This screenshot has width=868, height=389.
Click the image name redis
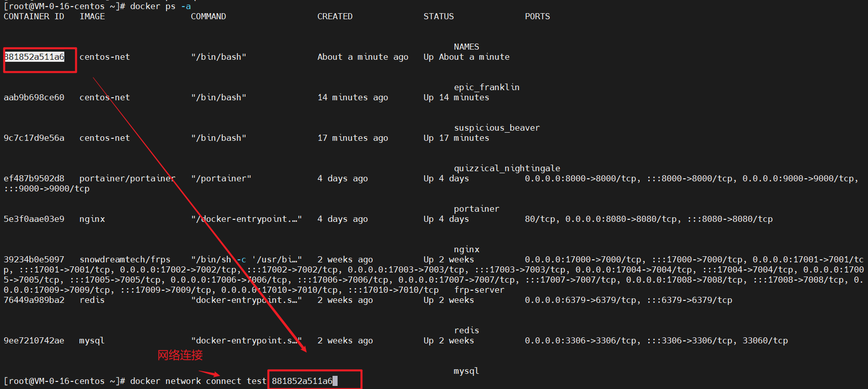[92, 300]
